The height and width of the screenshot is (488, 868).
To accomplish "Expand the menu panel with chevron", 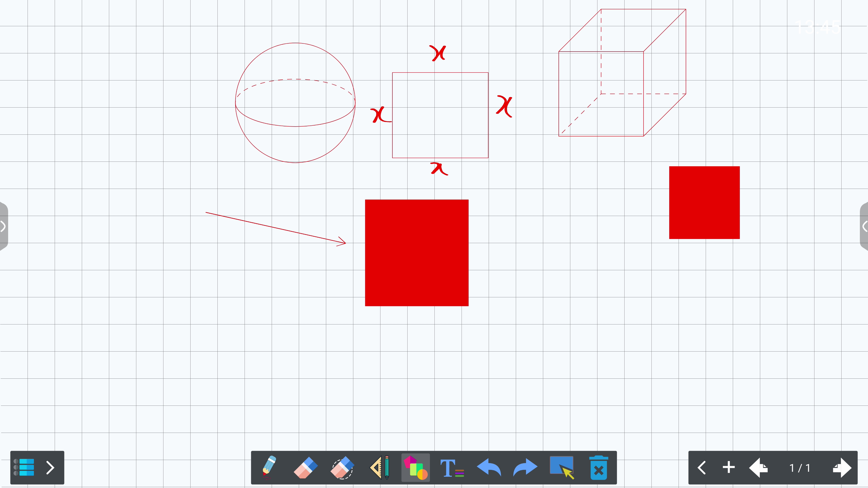I will 50,467.
